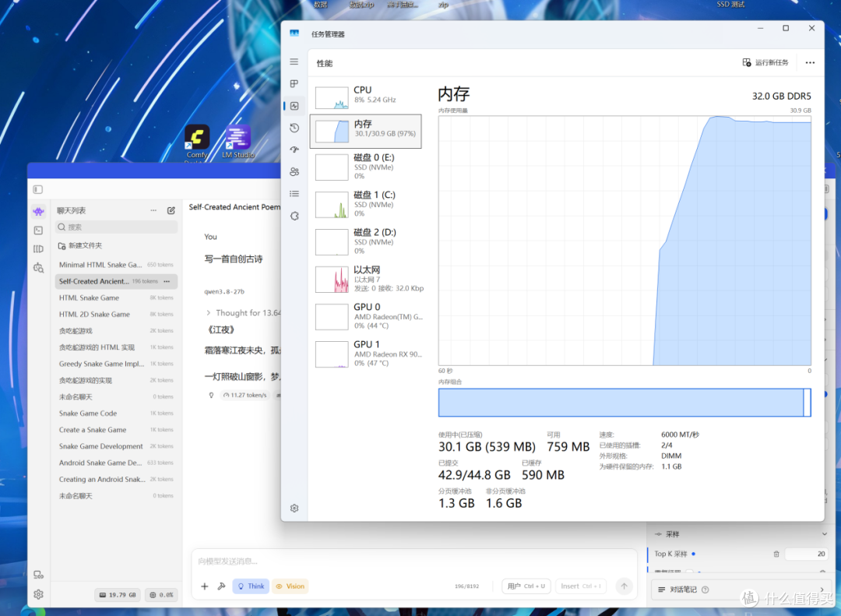The width and height of the screenshot is (841, 616).
Task: Open the Comfy desktop shortcut icon
Action: pos(197,143)
